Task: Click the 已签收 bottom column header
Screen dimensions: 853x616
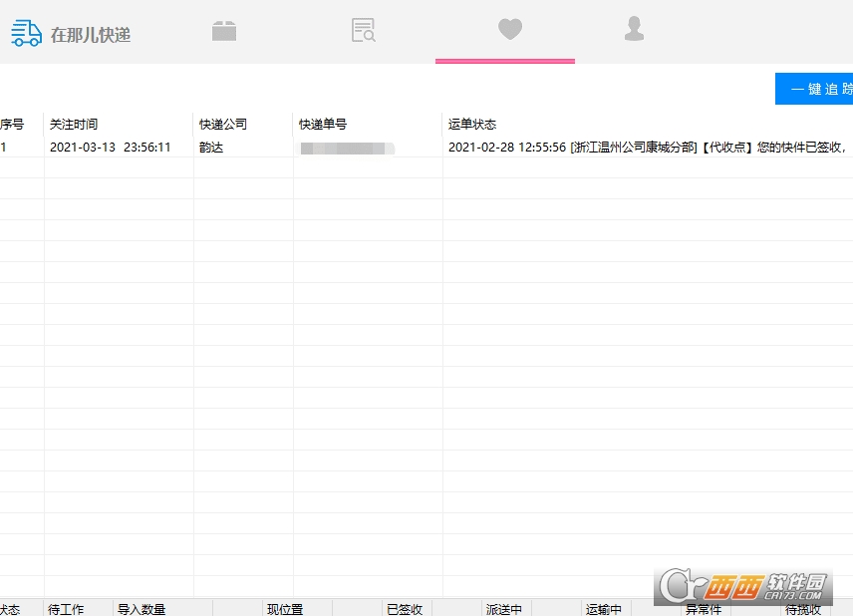Action: (x=405, y=609)
